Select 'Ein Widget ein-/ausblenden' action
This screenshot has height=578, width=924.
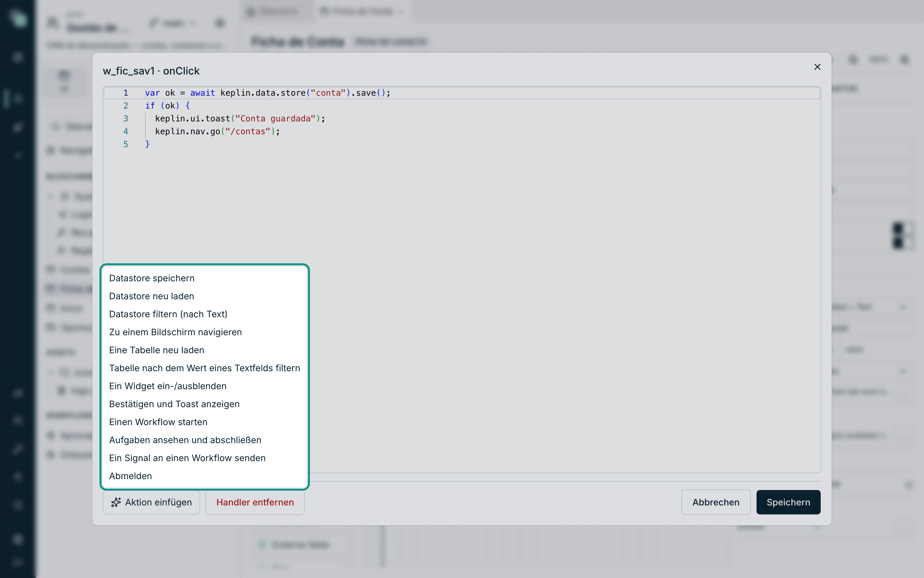[205, 386]
